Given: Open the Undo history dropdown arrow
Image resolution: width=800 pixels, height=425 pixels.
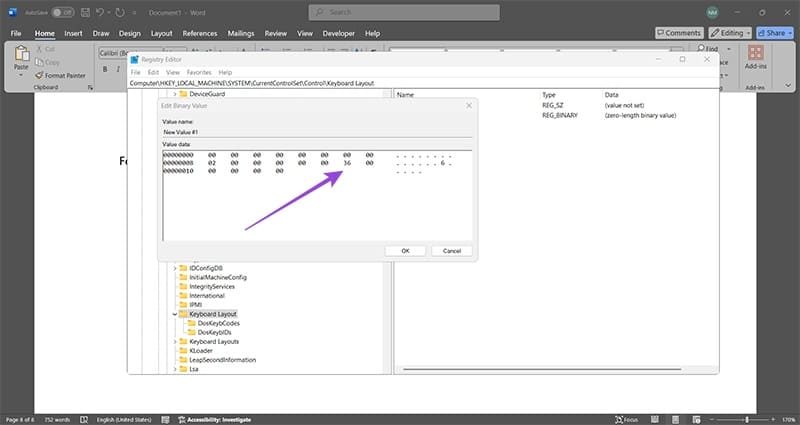Looking at the screenshot, I should [109, 13].
